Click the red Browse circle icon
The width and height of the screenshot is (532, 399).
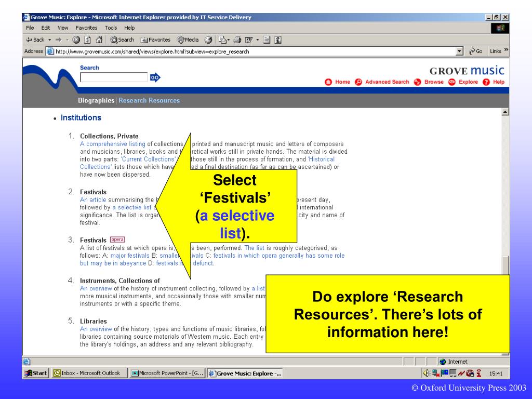pos(418,82)
